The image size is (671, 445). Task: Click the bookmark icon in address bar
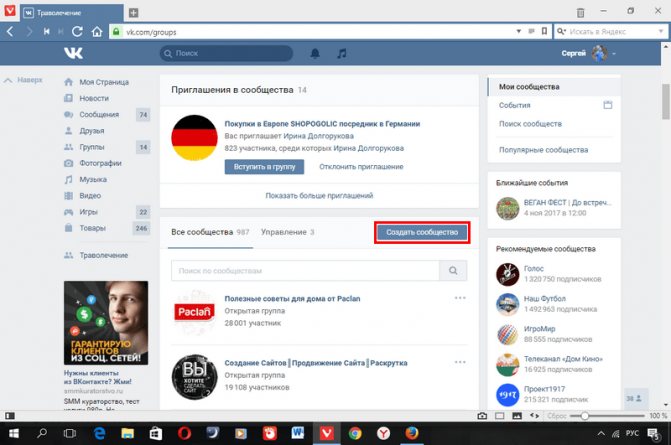point(544,31)
